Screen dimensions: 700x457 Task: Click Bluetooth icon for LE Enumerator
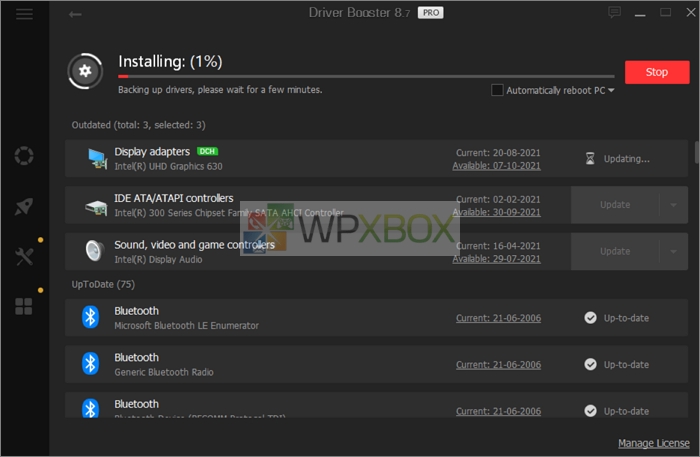point(90,317)
